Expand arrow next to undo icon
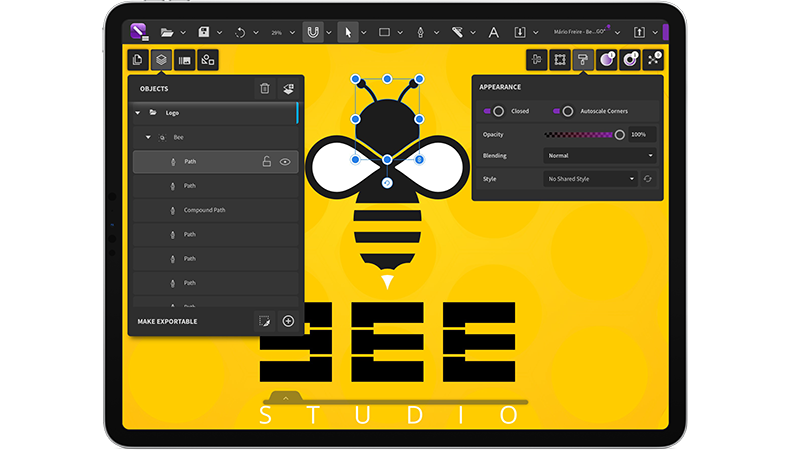790x450 pixels. coord(255,33)
